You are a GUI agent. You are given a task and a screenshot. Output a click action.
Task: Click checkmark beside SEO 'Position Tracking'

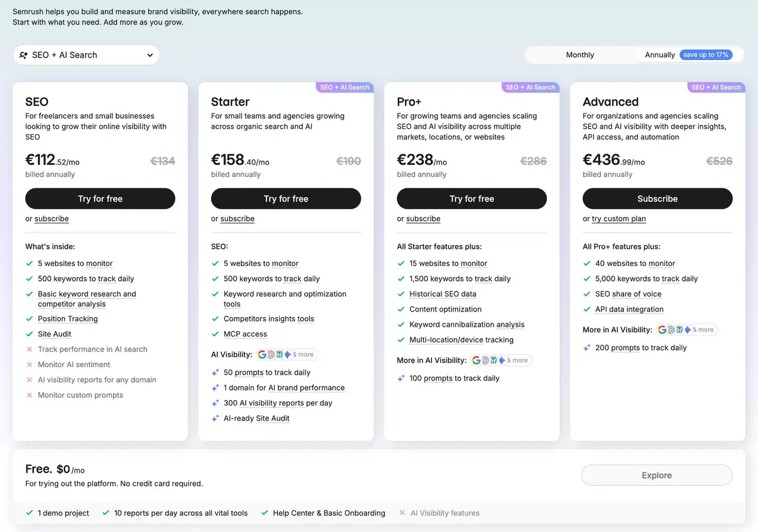click(29, 319)
